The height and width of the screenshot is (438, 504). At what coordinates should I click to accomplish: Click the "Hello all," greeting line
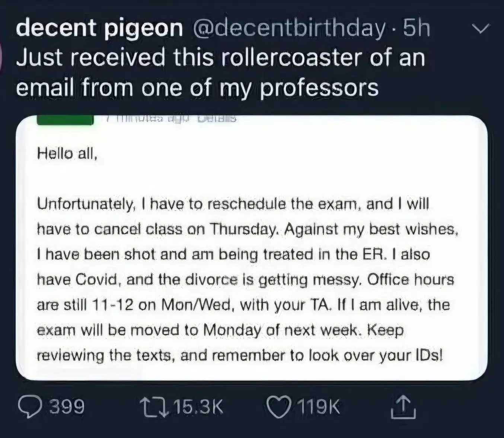coord(67,153)
